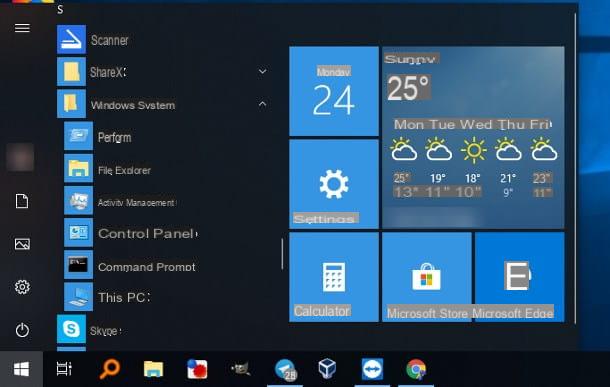
Task: Click the Windows Start button
Action: [21, 369]
